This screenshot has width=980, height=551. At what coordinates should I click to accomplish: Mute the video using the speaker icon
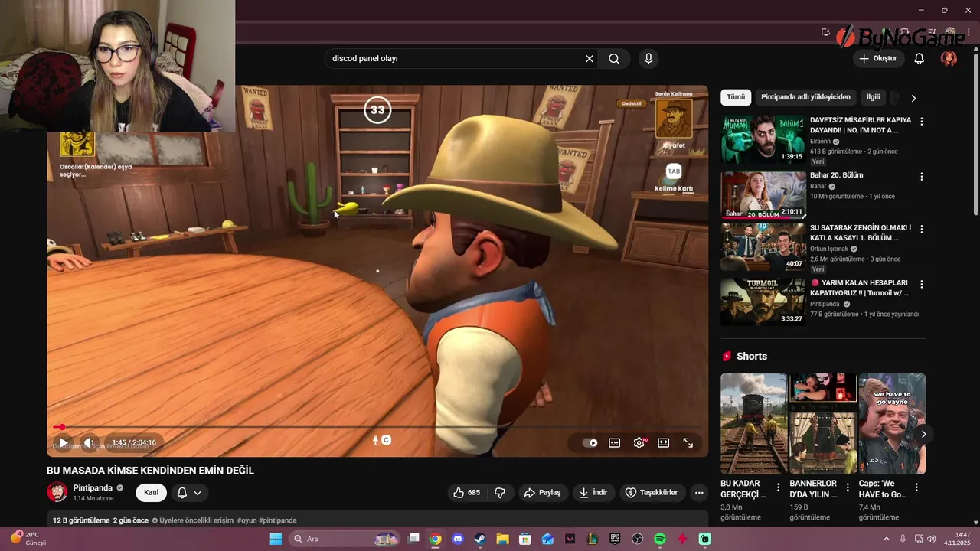click(x=89, y=442)
